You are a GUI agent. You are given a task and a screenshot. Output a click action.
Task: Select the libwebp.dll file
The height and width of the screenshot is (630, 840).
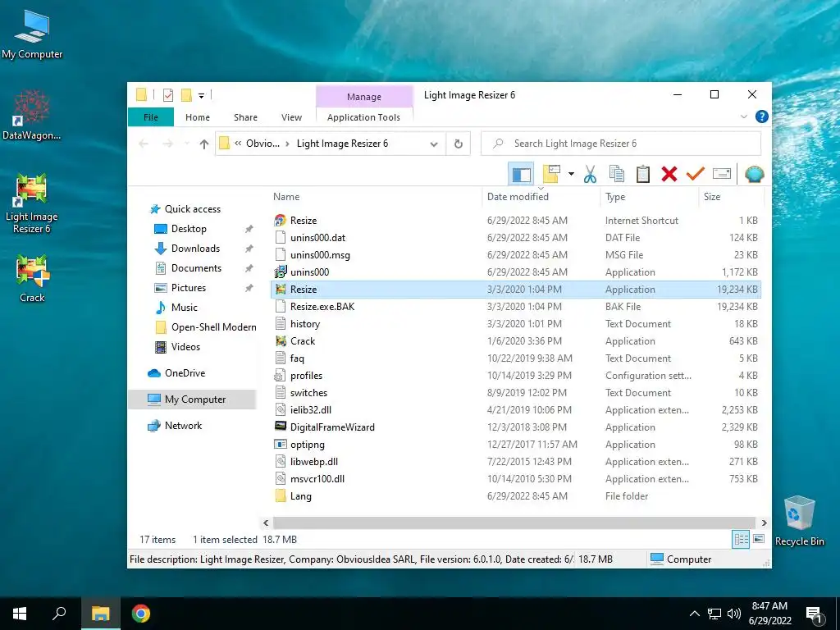[x=517, y=461]
